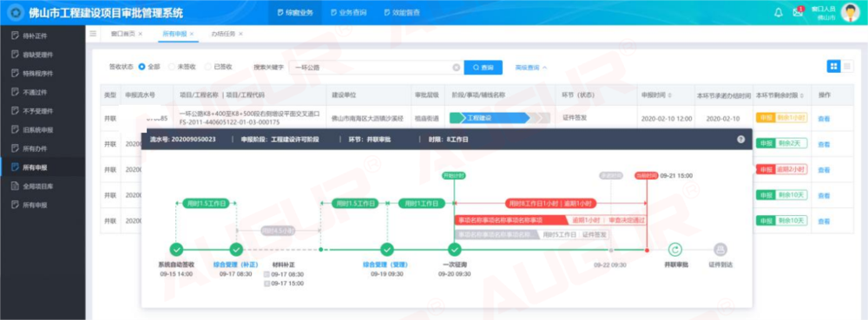Click the help question mark in popup header
The image size is (868, 320).
click(740, 140)
